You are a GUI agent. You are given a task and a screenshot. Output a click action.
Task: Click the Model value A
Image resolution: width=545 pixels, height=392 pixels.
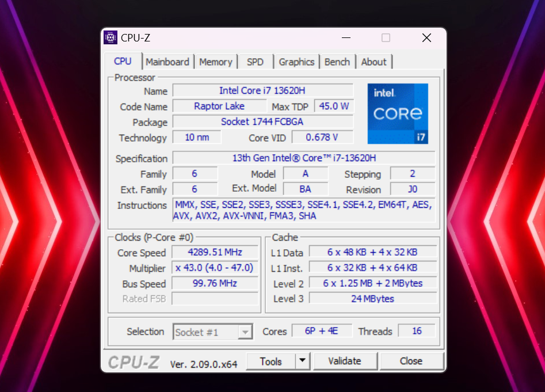tap(306, 173)
